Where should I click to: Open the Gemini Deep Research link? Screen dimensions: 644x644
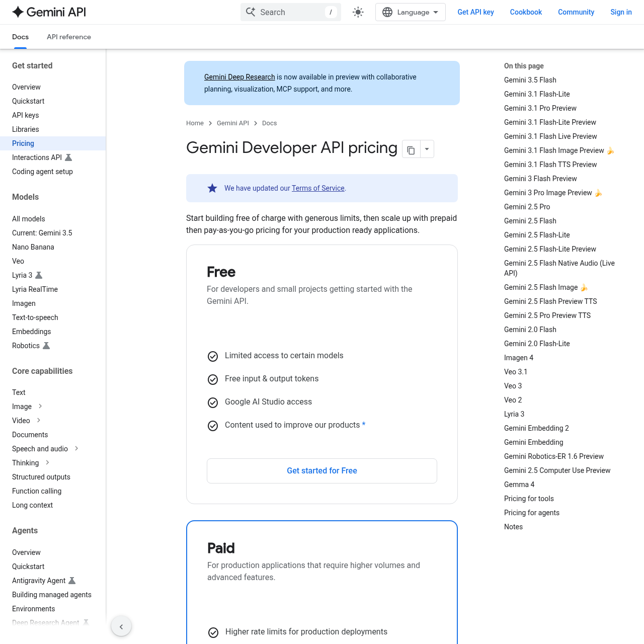[239, 77]
